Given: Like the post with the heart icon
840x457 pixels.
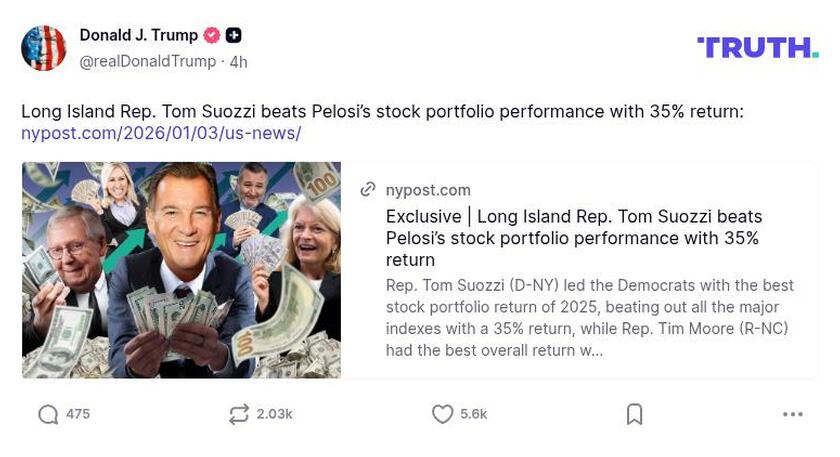Looking at the screenshot, I should [x=442, y=414].
